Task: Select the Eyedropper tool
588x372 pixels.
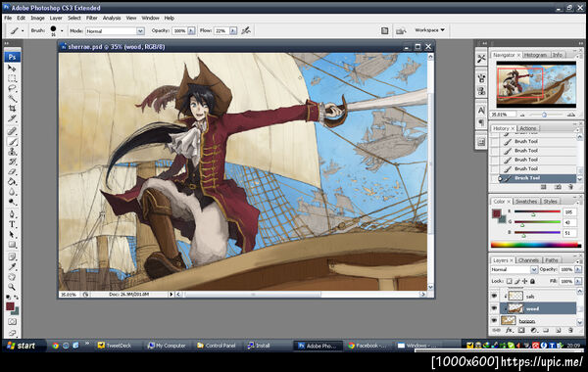Action: pyautogui.click(x=12, y=267)
